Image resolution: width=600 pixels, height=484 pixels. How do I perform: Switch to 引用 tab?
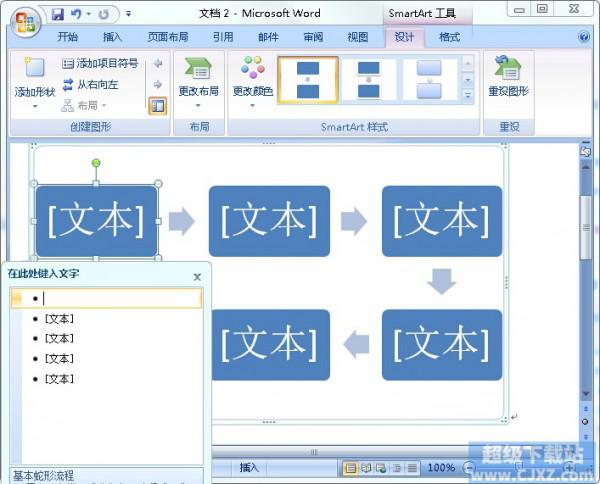tap(223, 37)
